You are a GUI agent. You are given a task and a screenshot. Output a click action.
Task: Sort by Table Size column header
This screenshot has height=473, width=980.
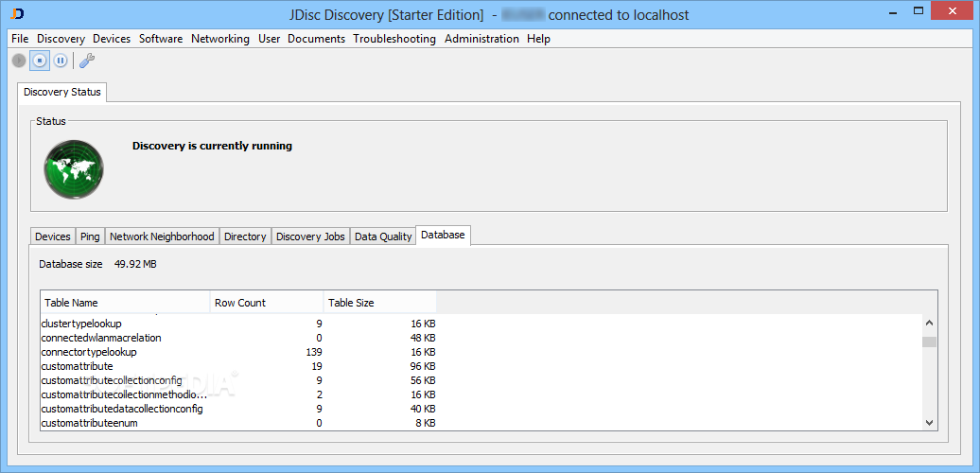(x=380, y=303)
